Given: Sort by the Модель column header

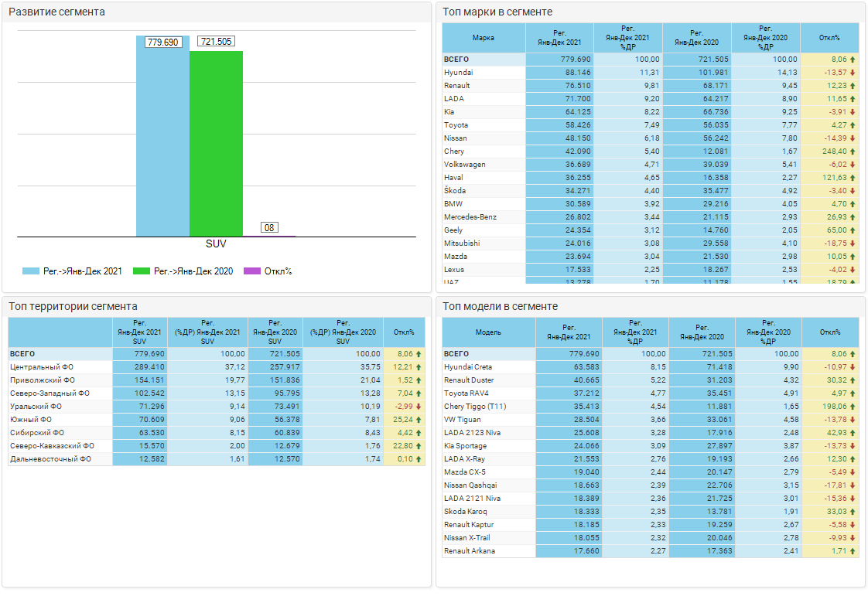Looking at the screenshot, I should (x=488, y=332).
